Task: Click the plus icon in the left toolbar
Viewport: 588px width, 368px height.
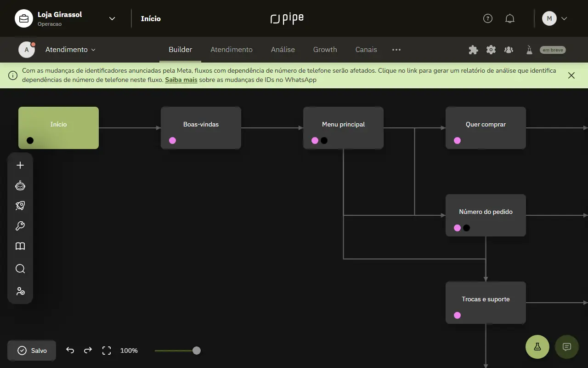Action: 20,165
